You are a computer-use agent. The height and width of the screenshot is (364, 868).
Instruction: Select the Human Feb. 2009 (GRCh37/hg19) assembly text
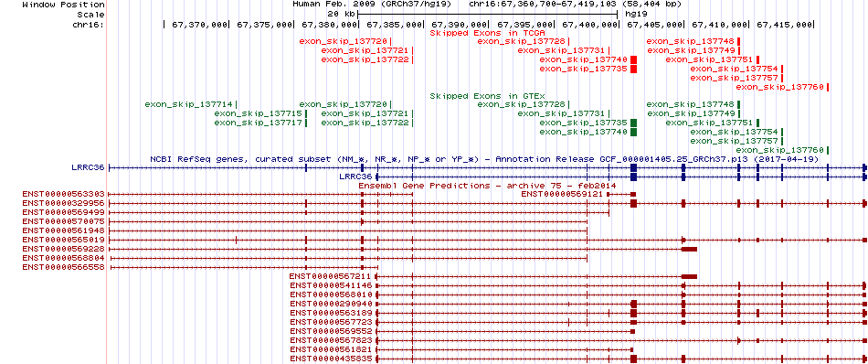click(372, 4)
